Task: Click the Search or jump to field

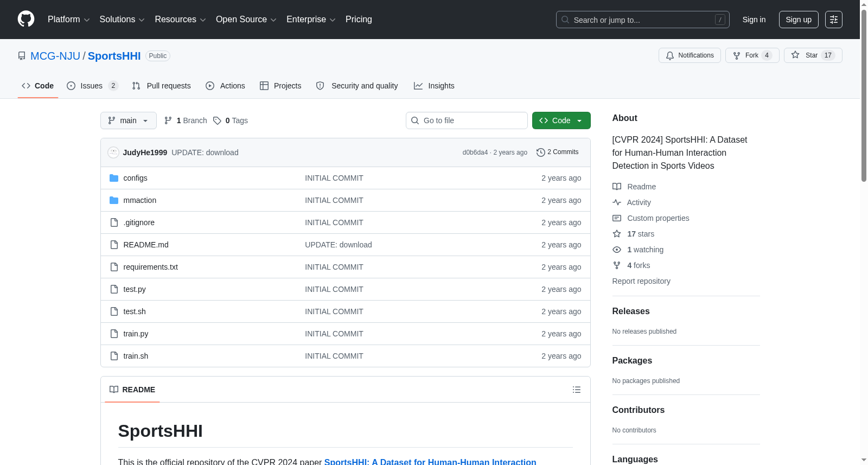Action: tap(643, 20)
